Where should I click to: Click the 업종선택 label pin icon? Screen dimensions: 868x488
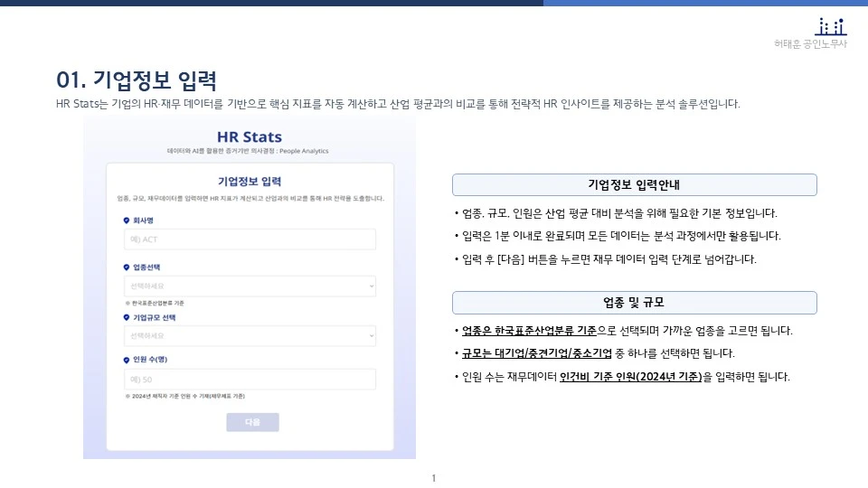(x=127, y=267)
